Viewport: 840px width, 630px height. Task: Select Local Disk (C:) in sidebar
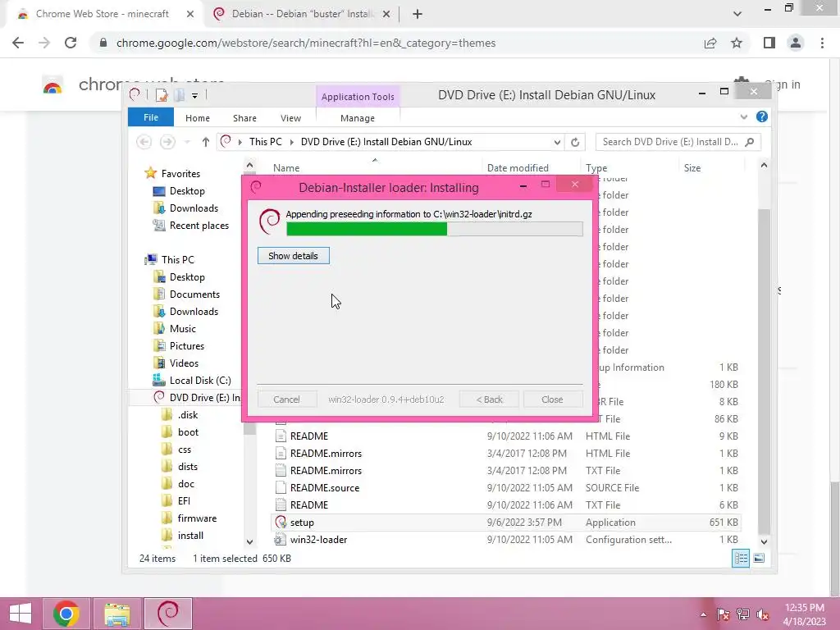(200, 381)
